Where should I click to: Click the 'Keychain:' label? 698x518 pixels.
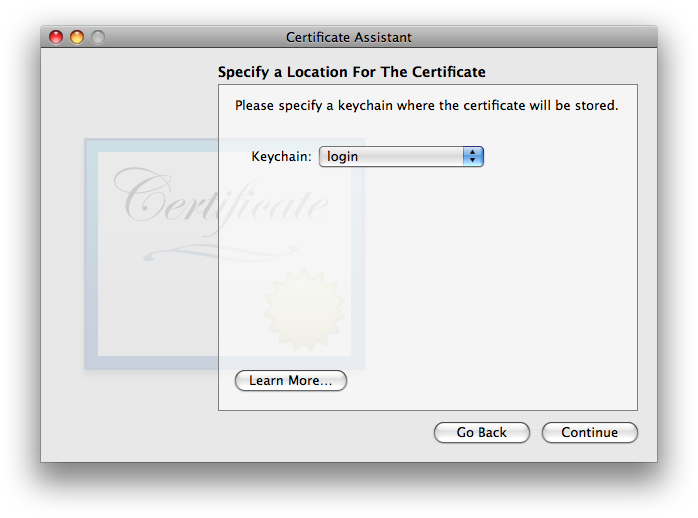click(x=281, y=157)
